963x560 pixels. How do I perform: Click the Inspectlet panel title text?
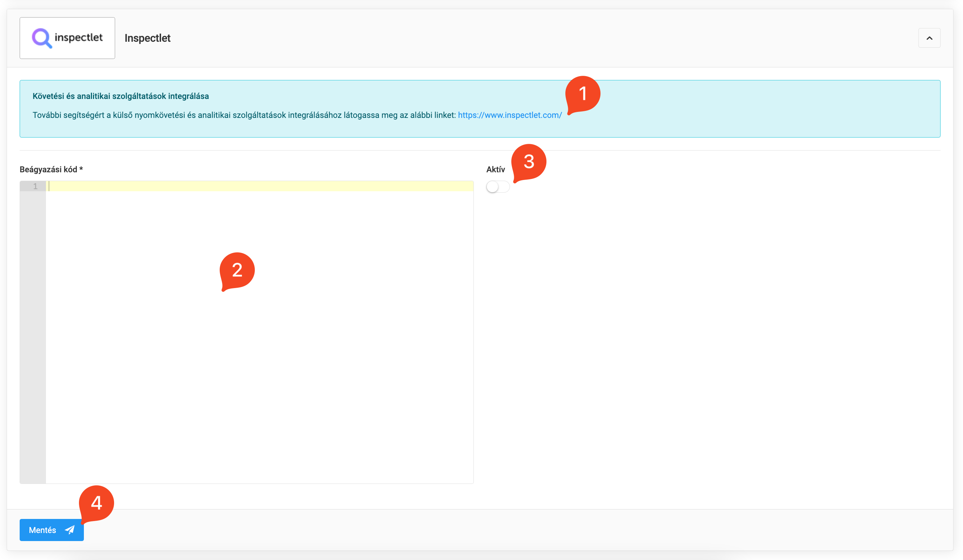click(147, 38)
